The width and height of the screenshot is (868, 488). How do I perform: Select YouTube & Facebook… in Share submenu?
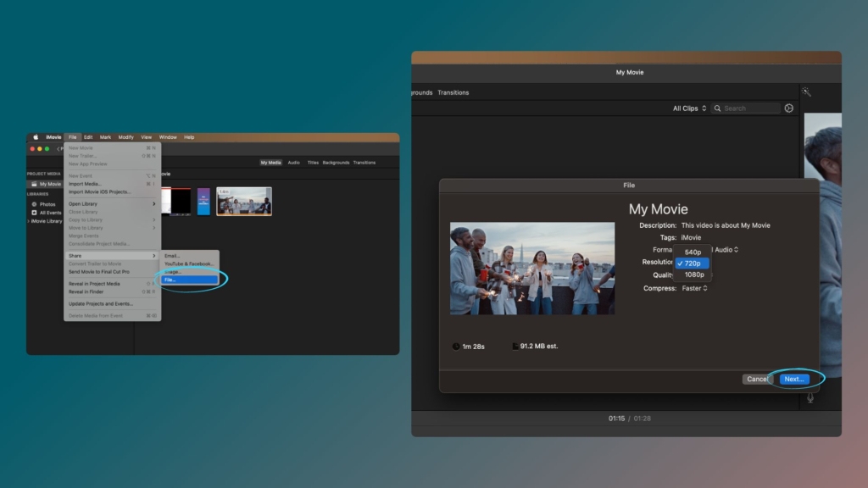pyautogui.click(x=189, y=264)
